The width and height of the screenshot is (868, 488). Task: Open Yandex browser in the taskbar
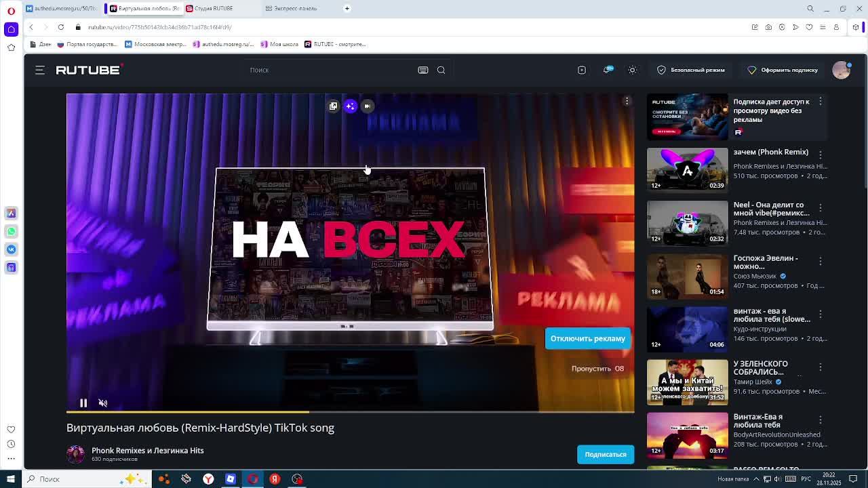208,479
